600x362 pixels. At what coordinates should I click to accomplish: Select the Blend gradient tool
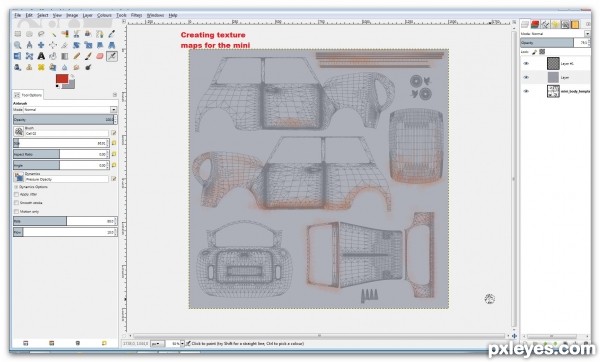tap(65, 56)
